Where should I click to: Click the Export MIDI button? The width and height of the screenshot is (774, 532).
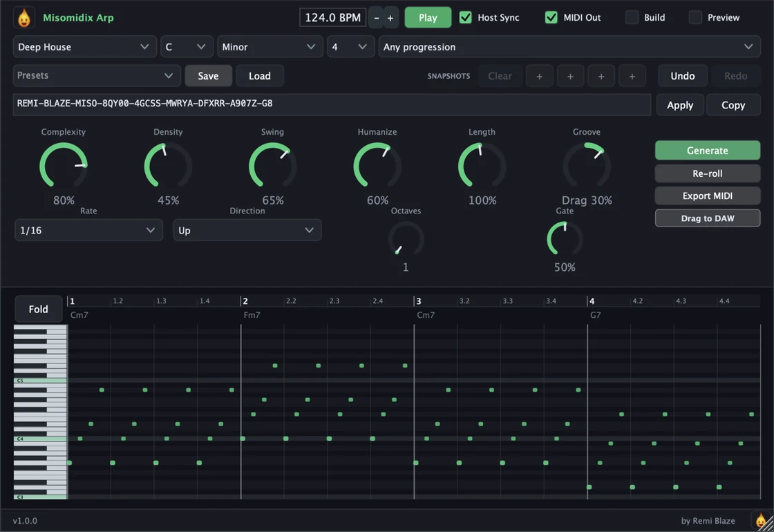tap(708, 196)
